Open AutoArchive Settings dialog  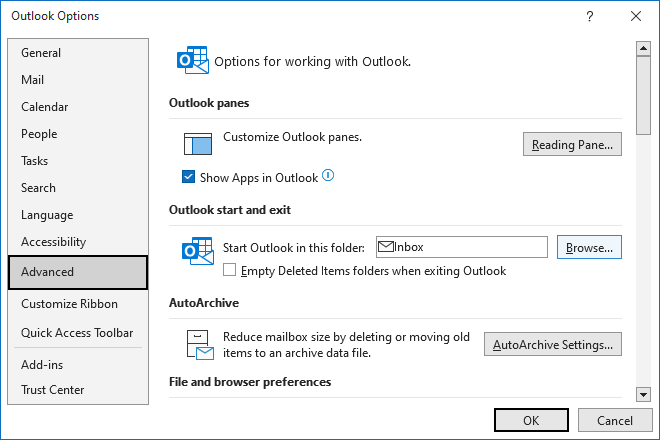[x=552, y=345]
